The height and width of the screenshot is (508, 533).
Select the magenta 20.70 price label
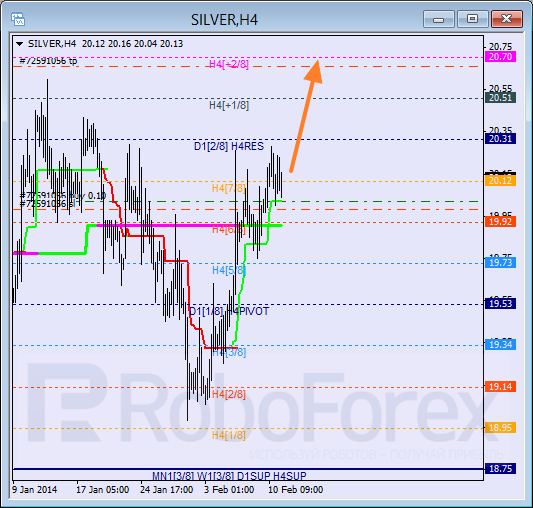[x=500, y=57]
